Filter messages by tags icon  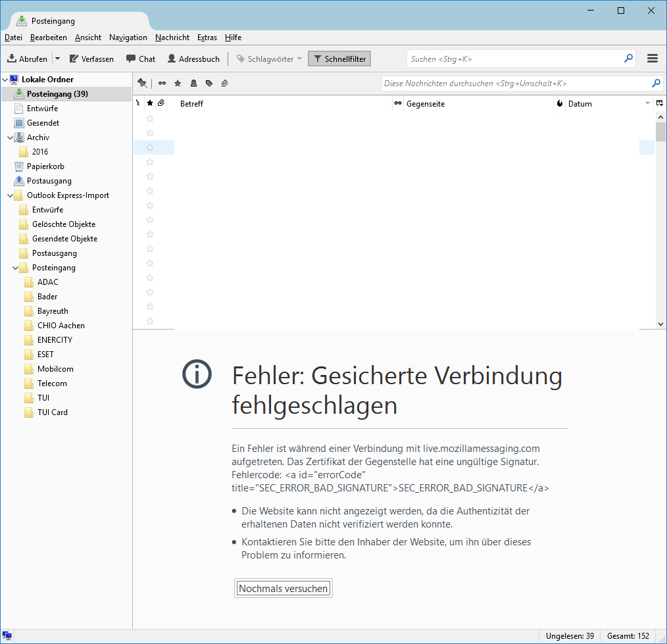point(209,84)
